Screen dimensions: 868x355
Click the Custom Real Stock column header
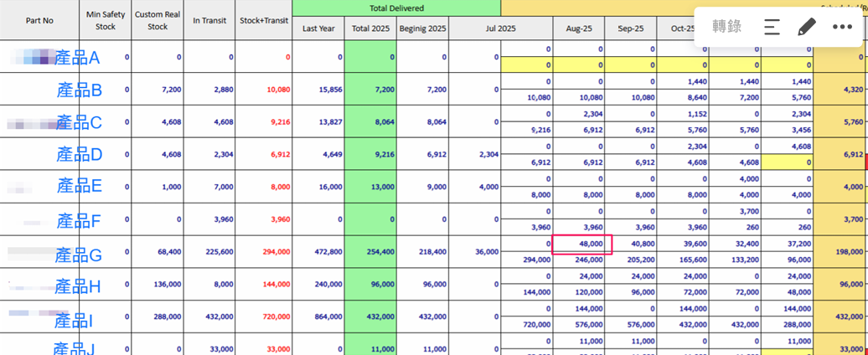(x=158, y=20)
